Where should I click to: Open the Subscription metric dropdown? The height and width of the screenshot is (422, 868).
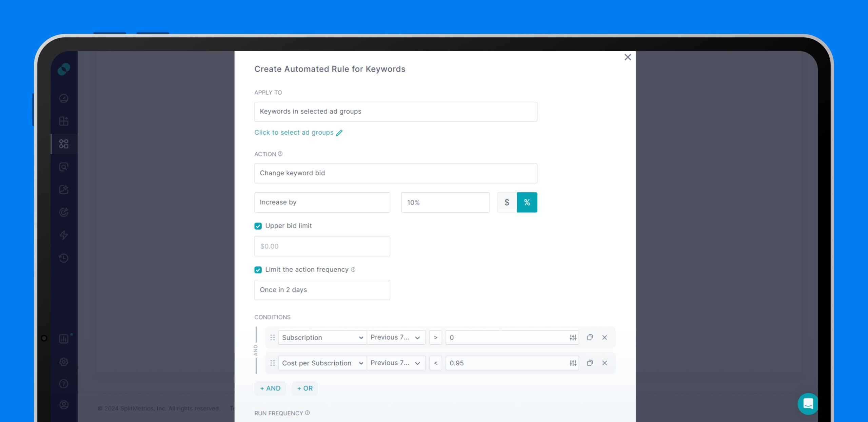pyautogui.click(x=322, y=337)
